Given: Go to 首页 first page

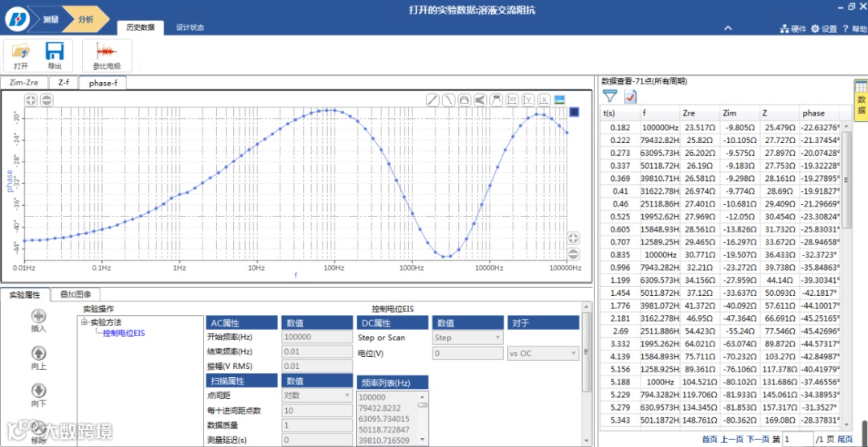Looking at the screenshot, I should [709, 439].
